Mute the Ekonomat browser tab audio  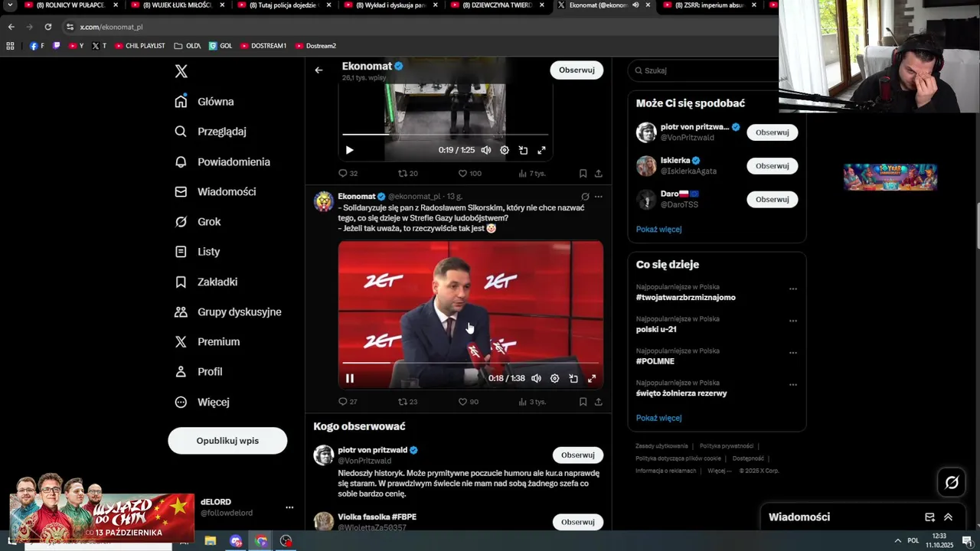(635, 5)
